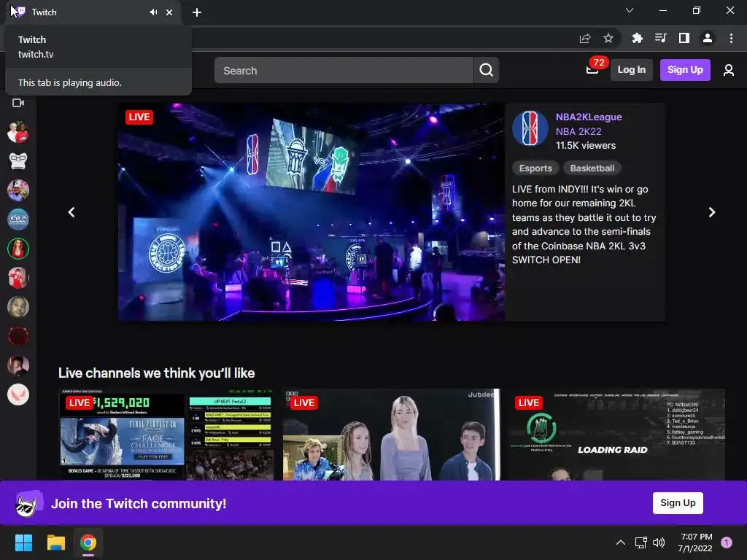This screenshot has height=560, width=747.
Task: Open volume control in system tray
Action: tap(659, 542)
